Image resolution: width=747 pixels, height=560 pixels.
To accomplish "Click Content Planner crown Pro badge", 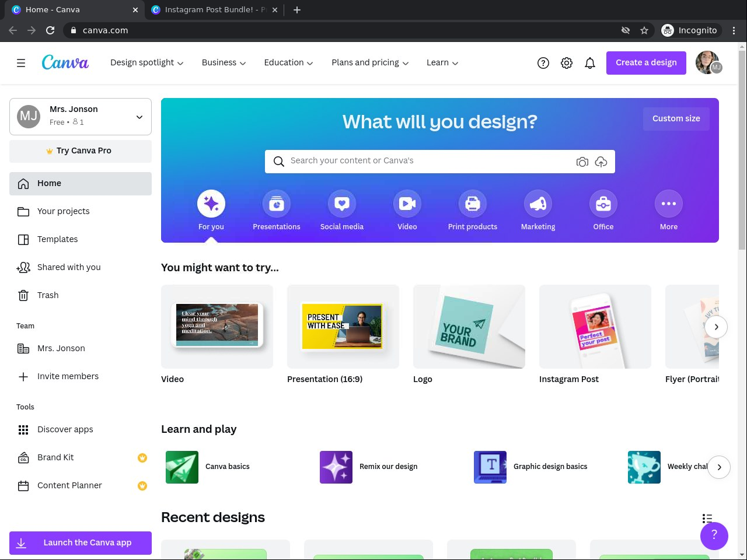I will click(x=142, y=486).
